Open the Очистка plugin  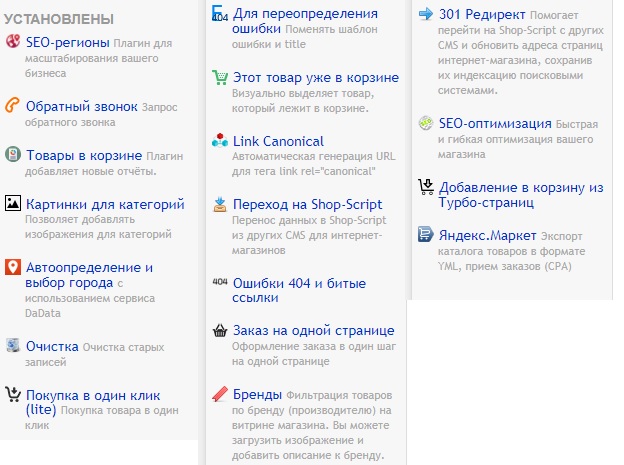pos(52,346)
